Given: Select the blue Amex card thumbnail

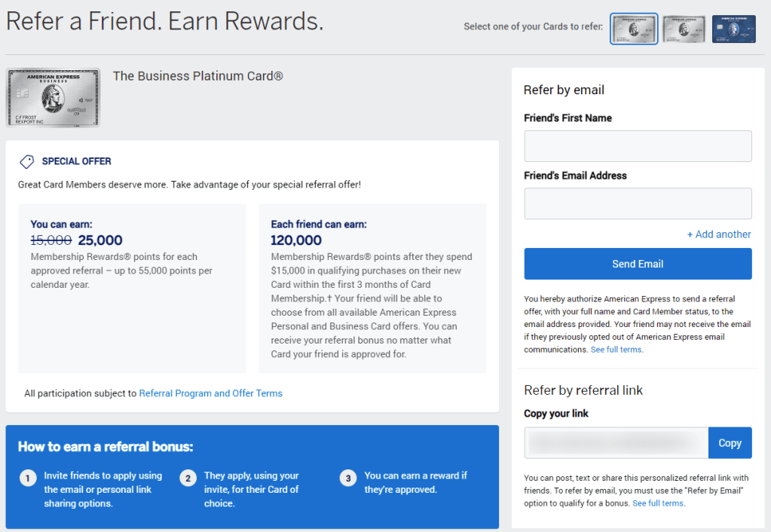Looking at the screenshot, I should click(733, 29).
